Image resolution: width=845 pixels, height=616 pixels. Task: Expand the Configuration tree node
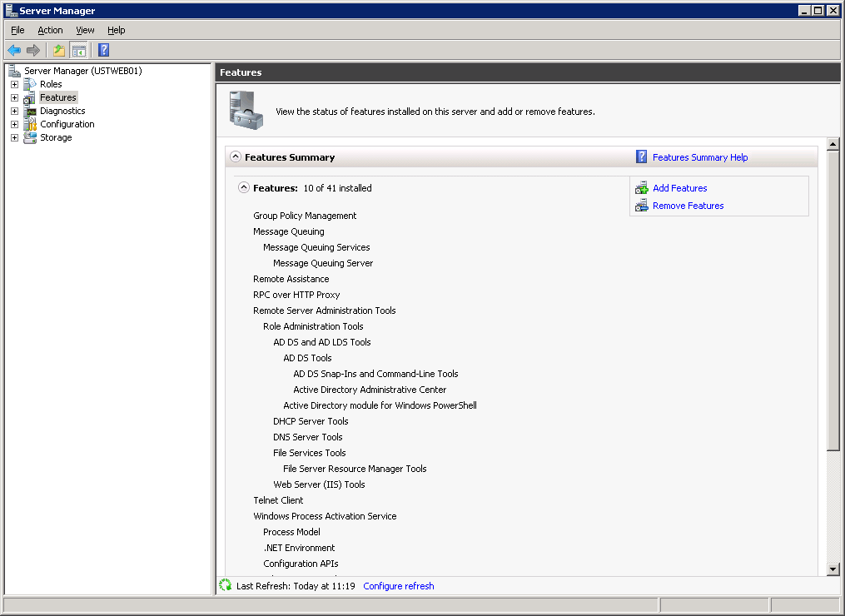pos(14,124)
